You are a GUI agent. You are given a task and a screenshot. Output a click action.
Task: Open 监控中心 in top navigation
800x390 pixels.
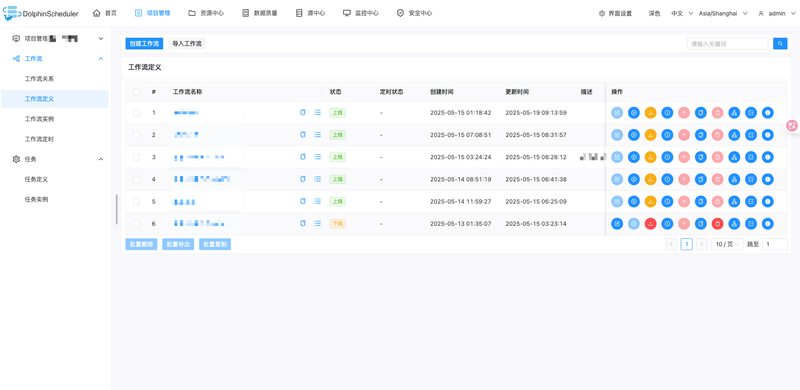[x=361, y=14]
